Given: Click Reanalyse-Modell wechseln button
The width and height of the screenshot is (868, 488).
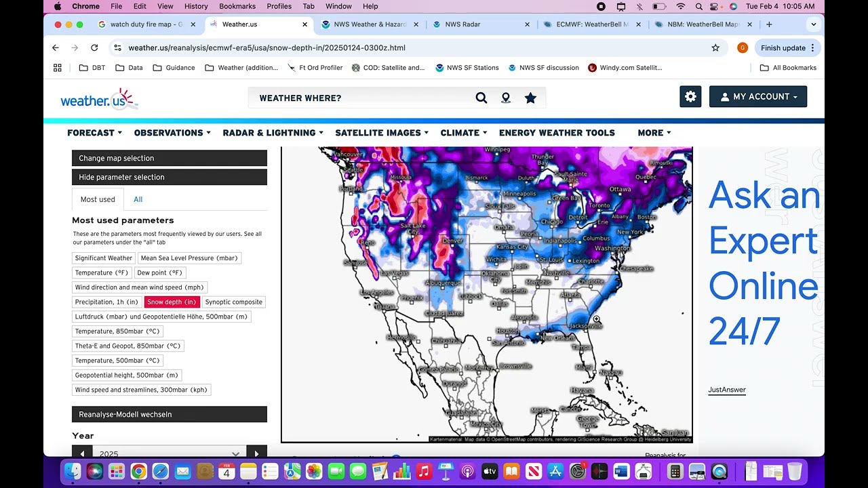Looking at the screenshot, I should 170,414.
